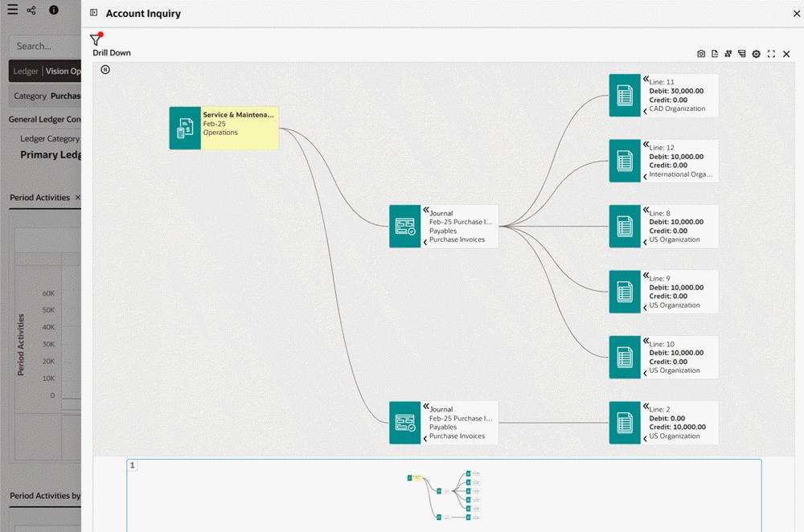Click the Category Purchase filter chip
The width and height of the screenshot is (804, 532).
coord(45,96)
